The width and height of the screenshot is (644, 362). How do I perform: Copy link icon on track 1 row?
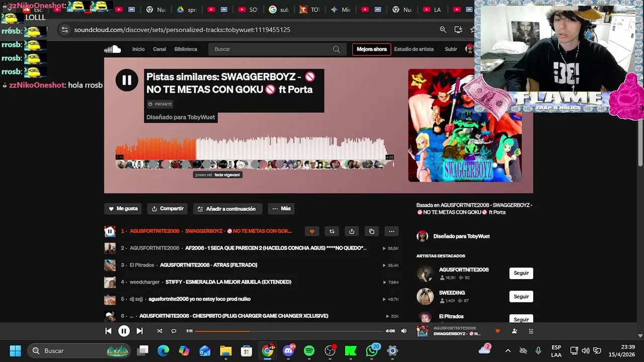pyautogui.click(x=372, y=231)
